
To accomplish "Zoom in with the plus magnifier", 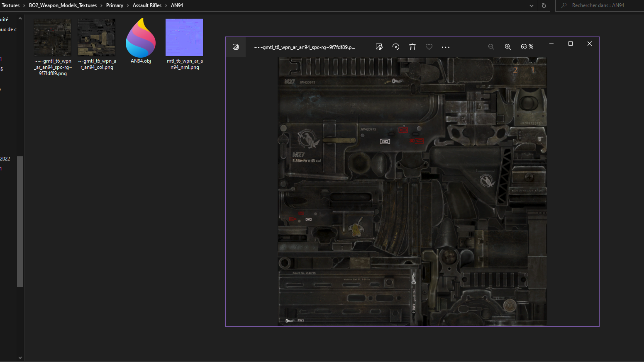I will click(507, 47).
